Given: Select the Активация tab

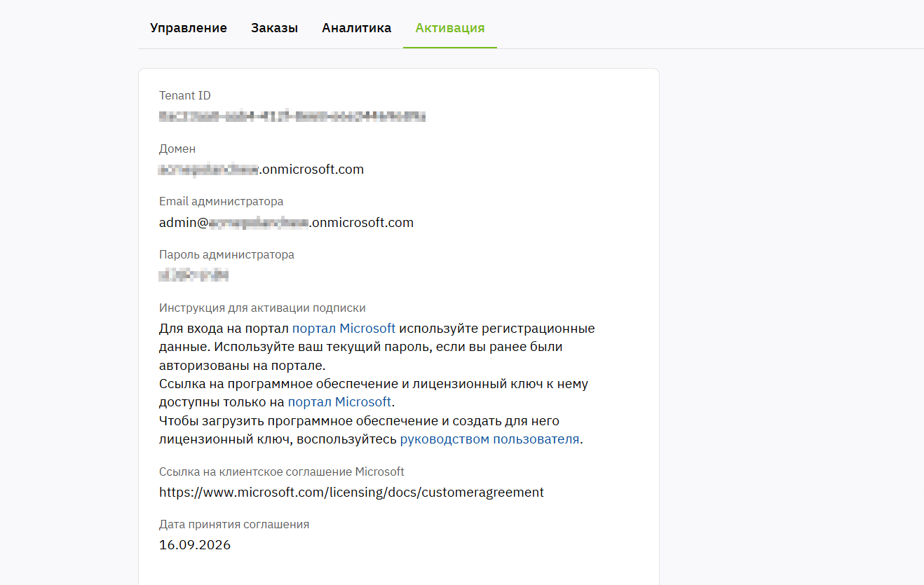Looking at the screenshot, I should (x=450, y=28).
